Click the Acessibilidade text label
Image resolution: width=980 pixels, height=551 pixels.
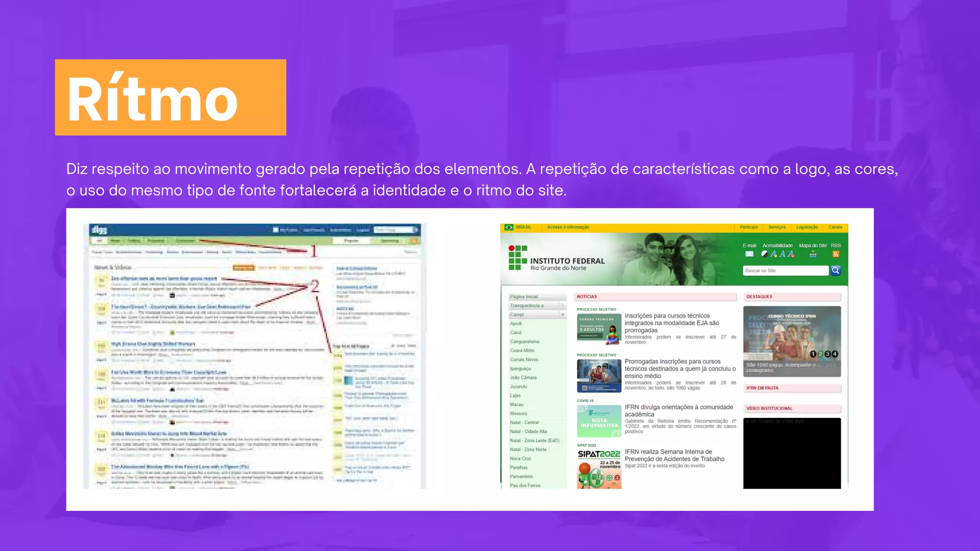point(778,245)
